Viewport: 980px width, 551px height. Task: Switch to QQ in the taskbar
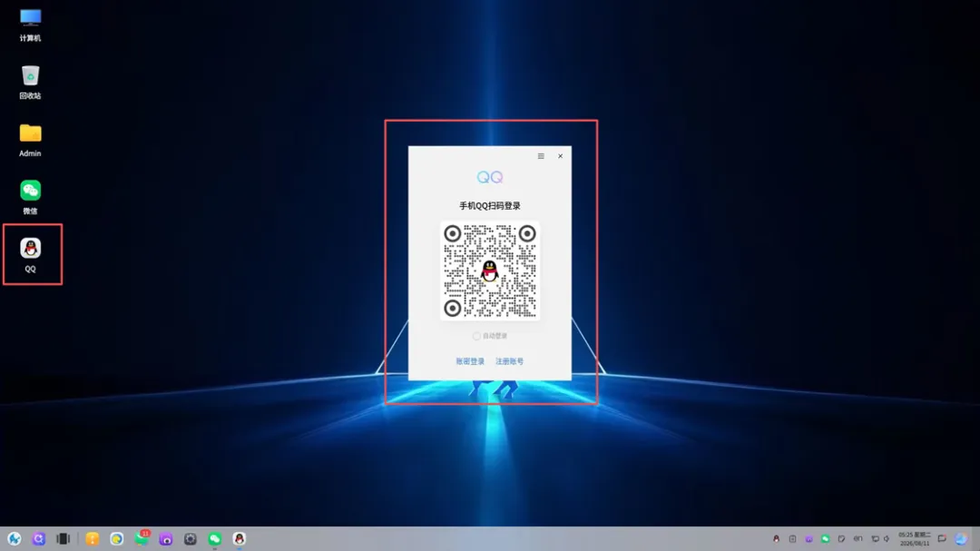click(240, 538)
